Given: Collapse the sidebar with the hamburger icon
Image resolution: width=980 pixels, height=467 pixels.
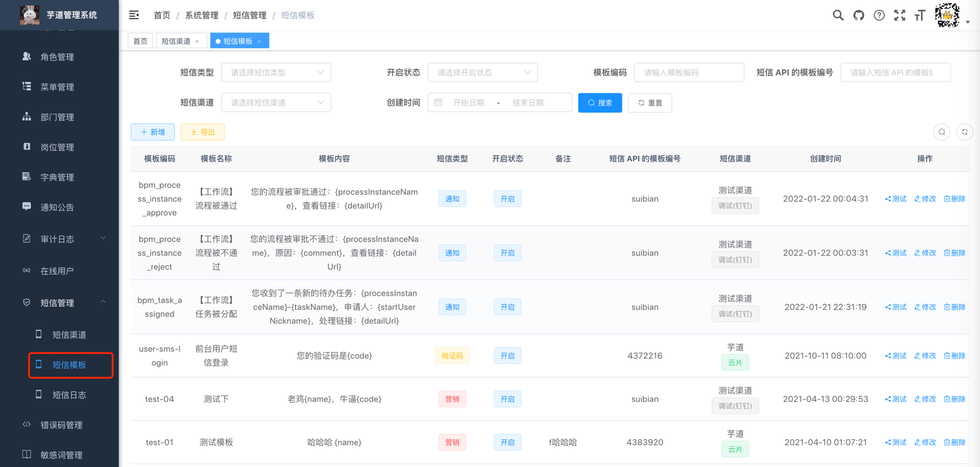Looking at the screenshot, I should coord(134,15).
